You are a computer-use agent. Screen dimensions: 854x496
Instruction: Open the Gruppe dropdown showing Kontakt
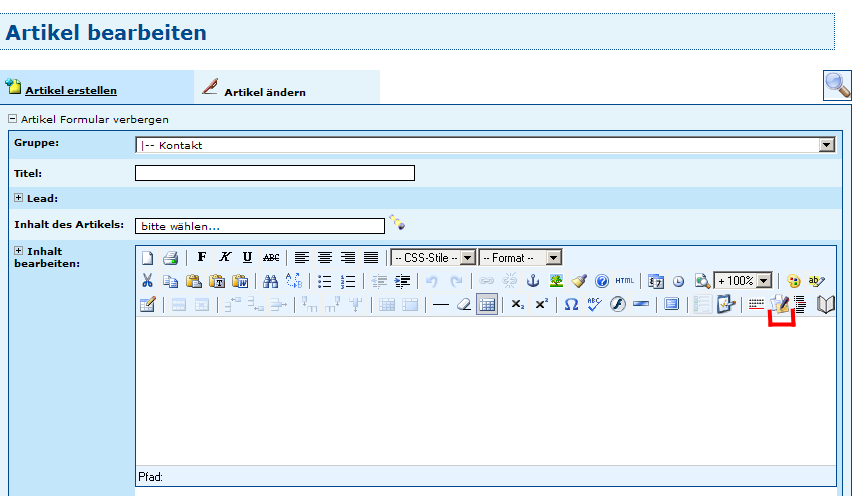tap(484, 145)
